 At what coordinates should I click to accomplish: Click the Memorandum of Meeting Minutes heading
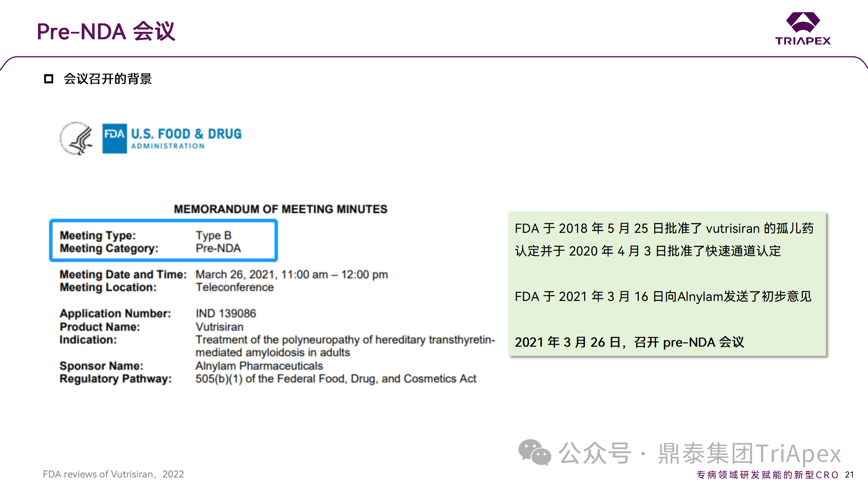(280, 209)
